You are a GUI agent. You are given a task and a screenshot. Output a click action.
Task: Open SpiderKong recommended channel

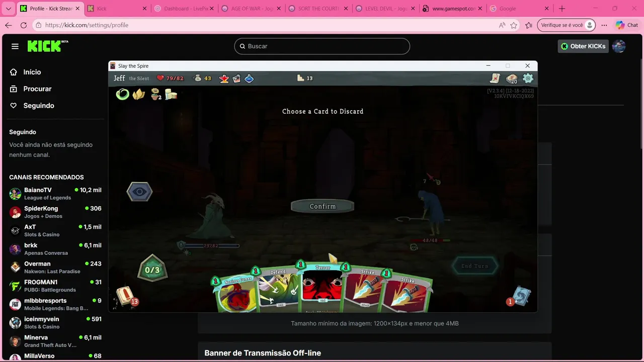tap(55, 212)
